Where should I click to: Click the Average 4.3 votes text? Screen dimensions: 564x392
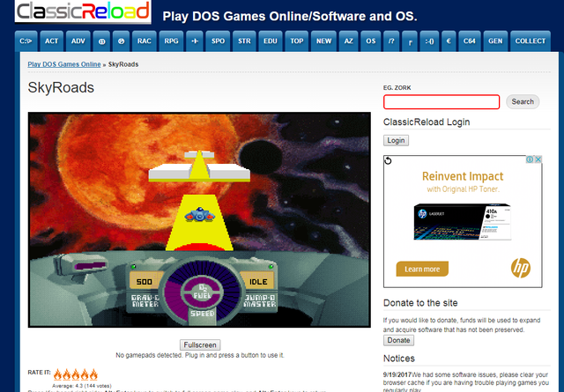tap(82, 386)
